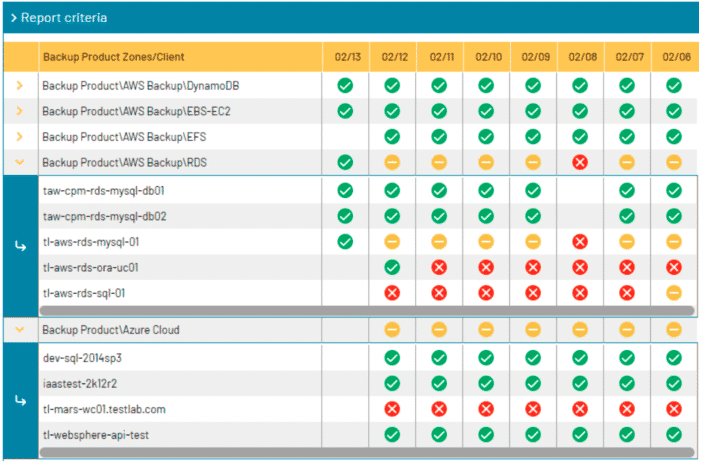The height and width of the screenshot is (464, 702).
Task: Select client tl-mars-wc01.testlab.com
Action: [x=104, y=409]
